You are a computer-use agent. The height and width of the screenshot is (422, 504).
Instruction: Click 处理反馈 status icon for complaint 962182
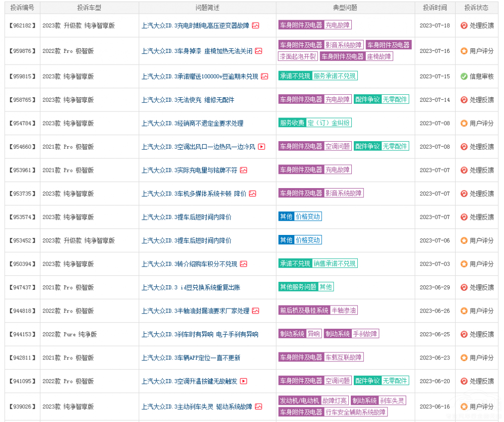(464, 26)
